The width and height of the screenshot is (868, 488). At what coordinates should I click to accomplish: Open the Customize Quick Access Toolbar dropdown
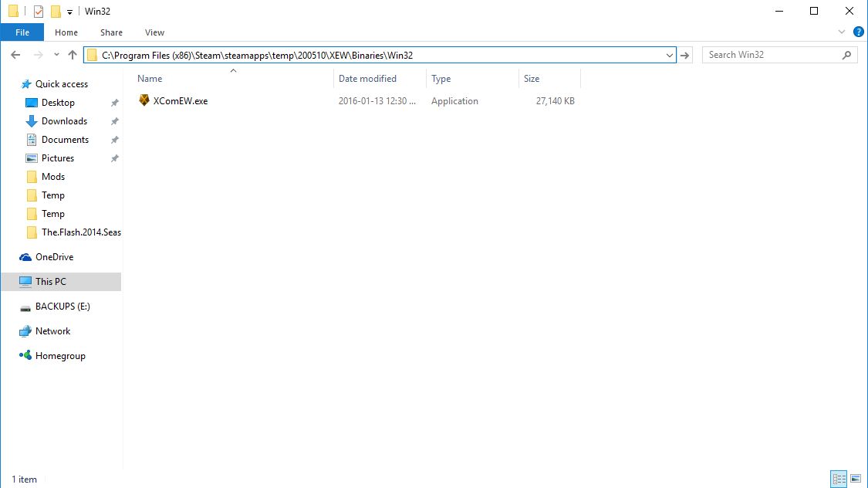(69, 12)
